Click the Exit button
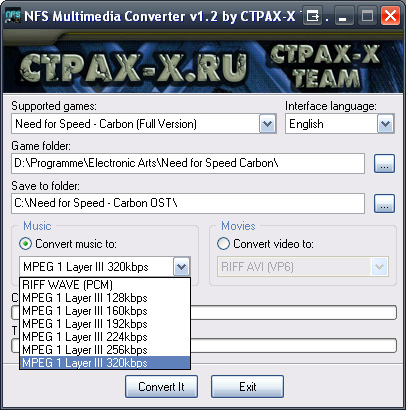 (247, 387)
